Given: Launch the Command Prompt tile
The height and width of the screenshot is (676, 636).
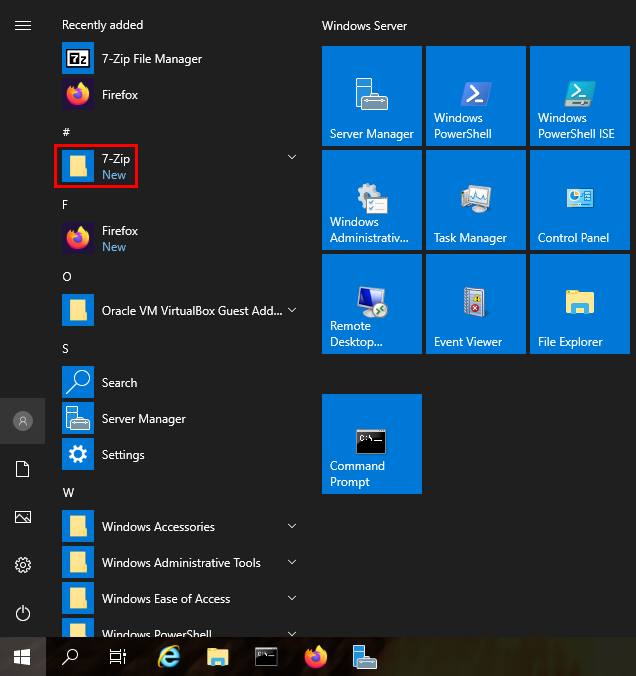Looking at the screenshot, I should pos(372,444).
